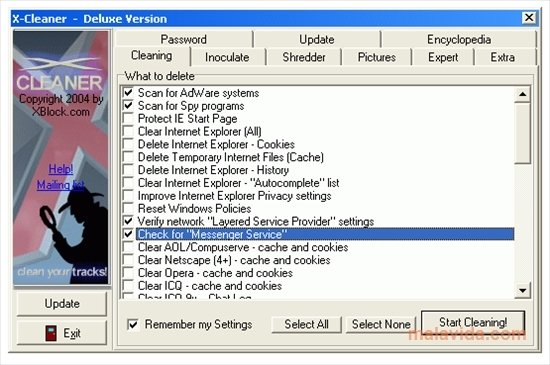Check Reset Windows Policies option
Image resolution: width=550 pixels, height=365 pixels.
[x=128, y=209]
